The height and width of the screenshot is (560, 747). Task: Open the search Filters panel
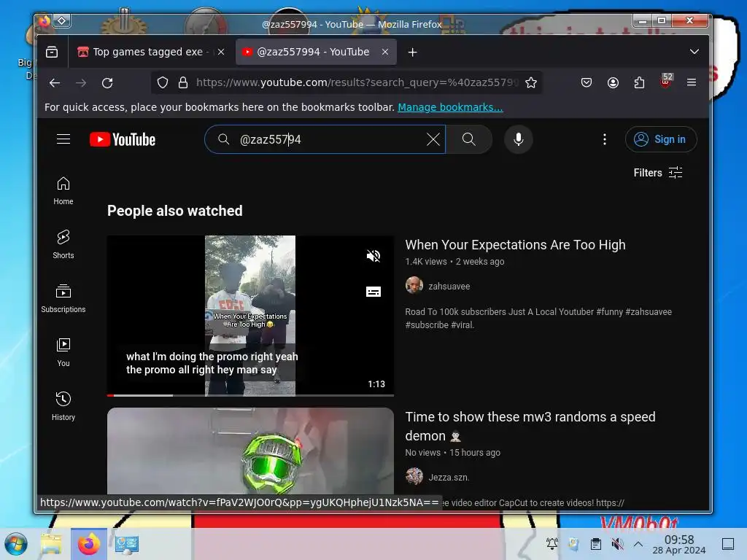point(658,172)
